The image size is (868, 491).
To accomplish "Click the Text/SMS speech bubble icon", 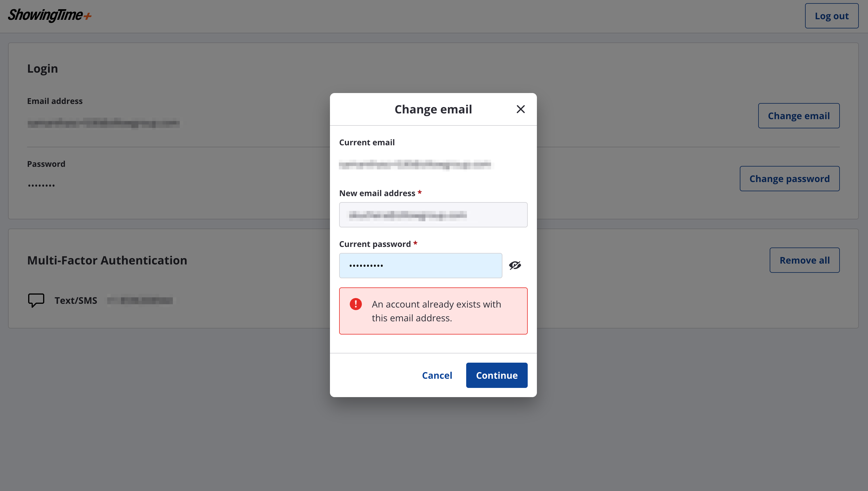I will [36, 300].
